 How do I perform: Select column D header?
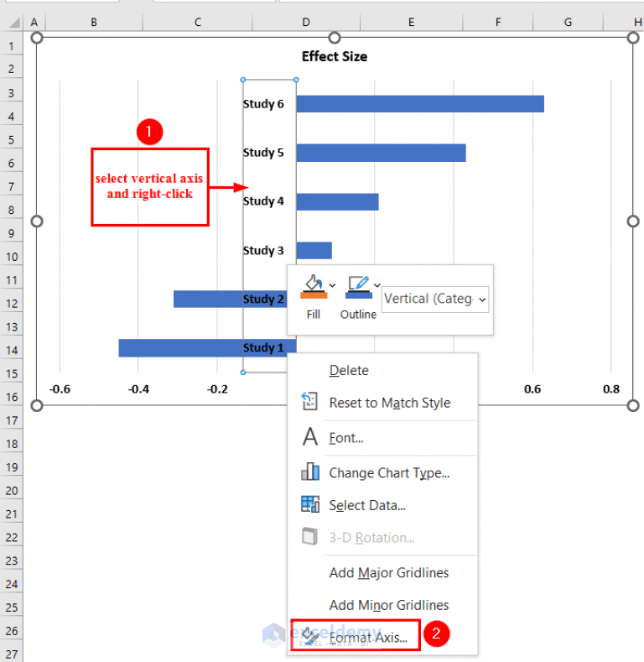tap(306, 22)
